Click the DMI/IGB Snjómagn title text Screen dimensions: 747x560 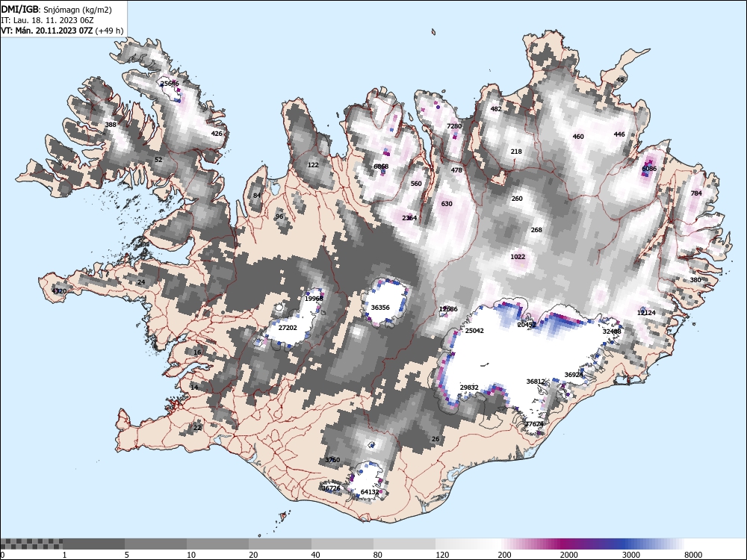[56, 10]
